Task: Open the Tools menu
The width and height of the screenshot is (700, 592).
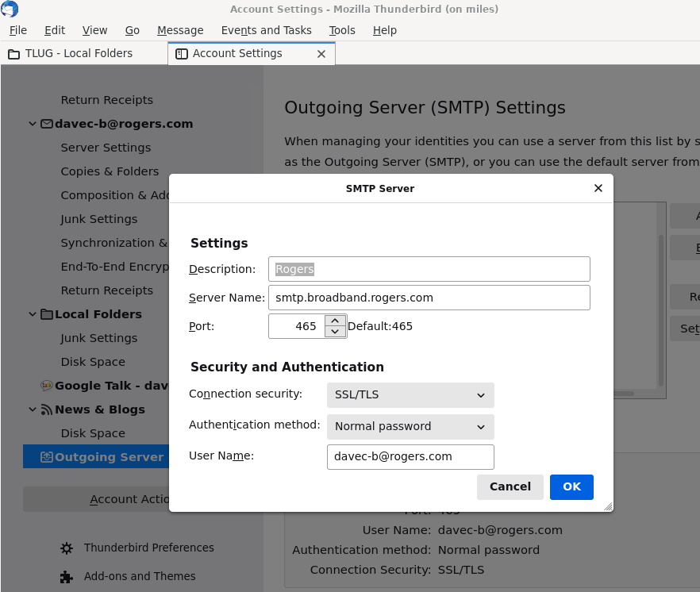Action: tap(342, 30)
